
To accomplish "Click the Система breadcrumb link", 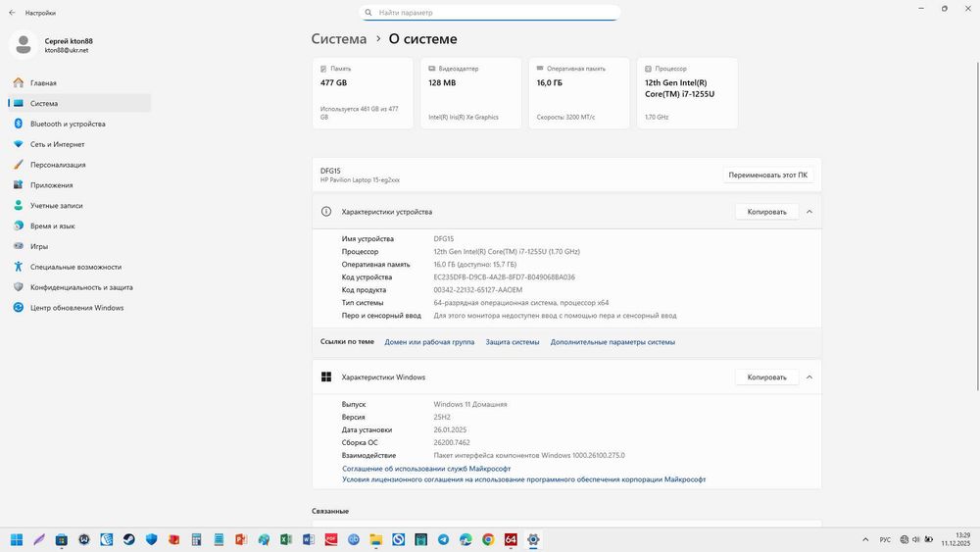I will (339, 39).
